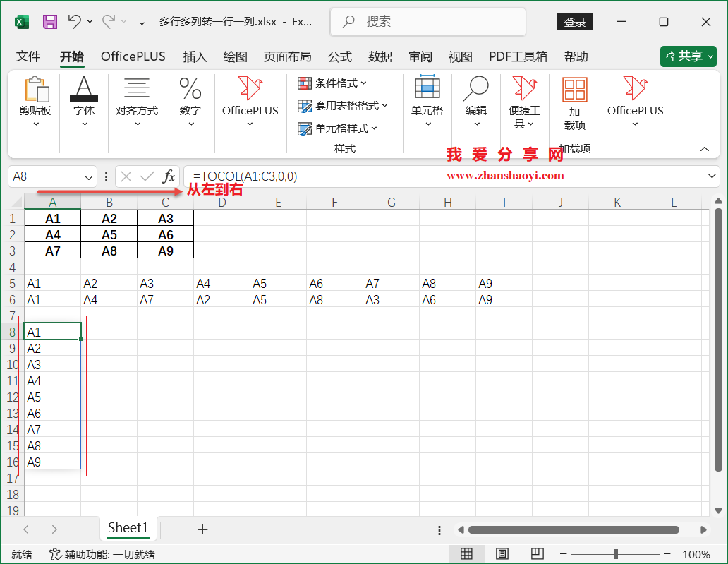The image size is (728, 564).
Task: Click the new sheet plus button
Action: point(202,529)
